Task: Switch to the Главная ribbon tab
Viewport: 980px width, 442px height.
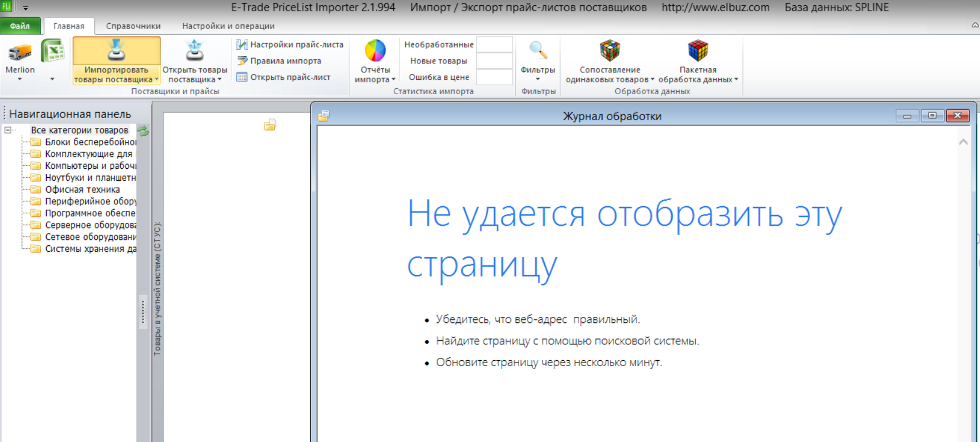Action: coord(69,26)
